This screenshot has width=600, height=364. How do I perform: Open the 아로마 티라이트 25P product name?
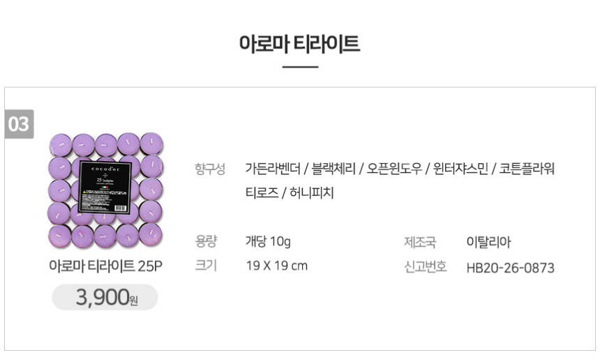pyautogui.click(x=105, y=266)
